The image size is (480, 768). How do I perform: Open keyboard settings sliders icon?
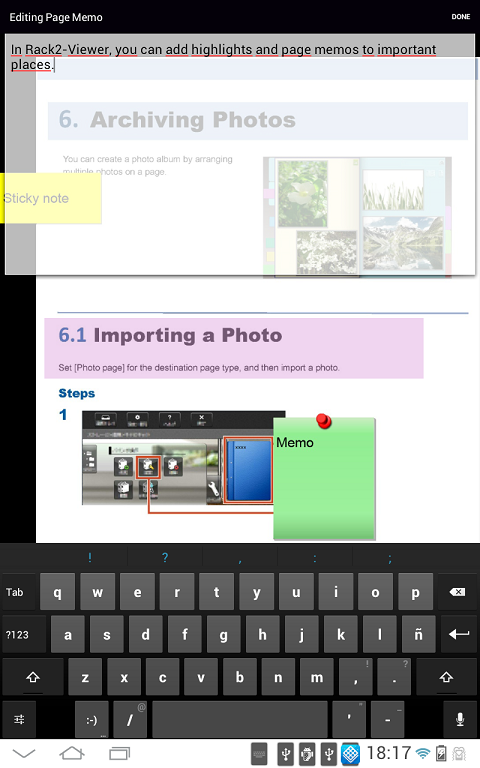(x=19, y=720)
